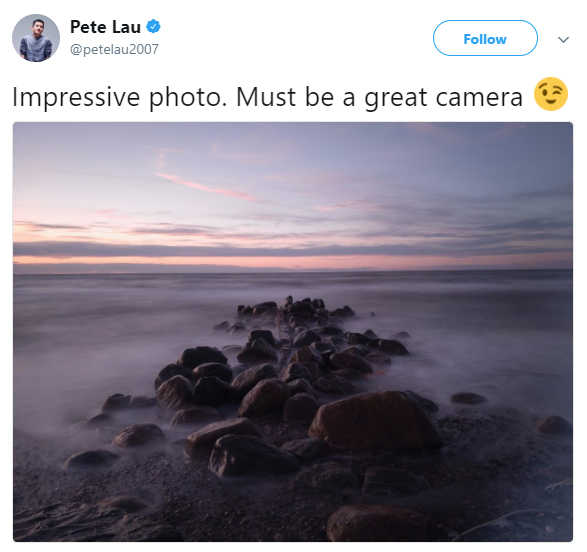Screen dimensions: 587x552
Task: Open the attached seascape photo
Action: point(293,332)
